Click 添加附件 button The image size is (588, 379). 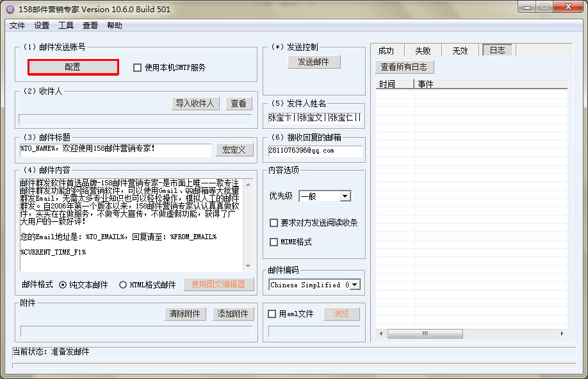coord(233,314)
